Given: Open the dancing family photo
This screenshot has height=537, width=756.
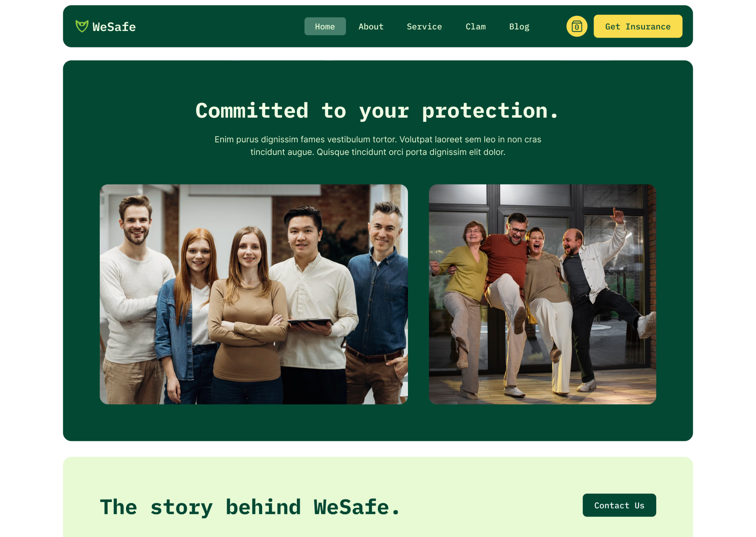Looking at the screenshot, I should (x=542, y=294).
